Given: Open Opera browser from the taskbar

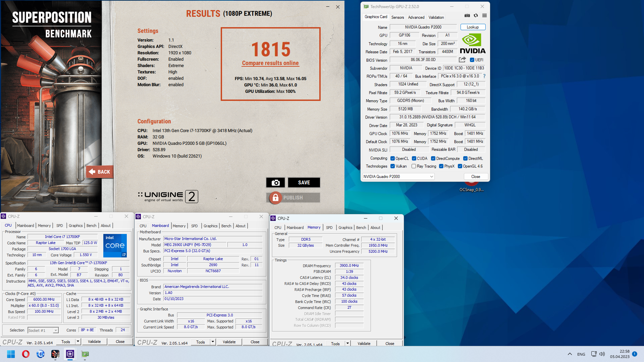Looking at the screenshot, I should (25, 354).
